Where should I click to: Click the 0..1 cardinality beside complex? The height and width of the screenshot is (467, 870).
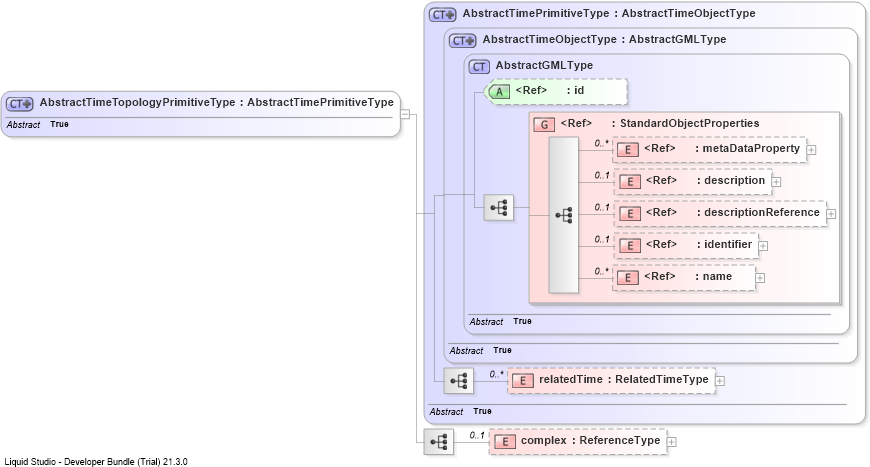tap(477, 435)
